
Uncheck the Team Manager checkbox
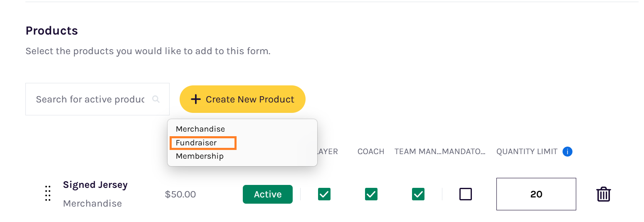point(418,194)
